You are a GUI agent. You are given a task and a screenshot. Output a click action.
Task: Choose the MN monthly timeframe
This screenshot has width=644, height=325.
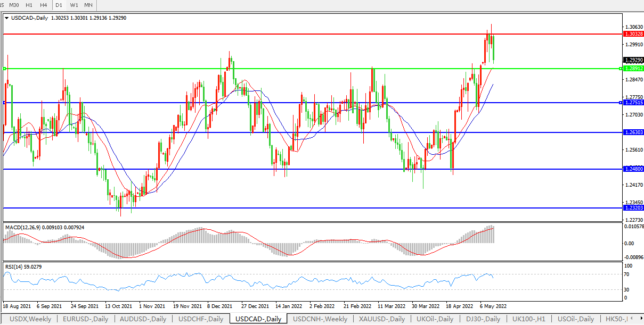[x=88, y=5]
